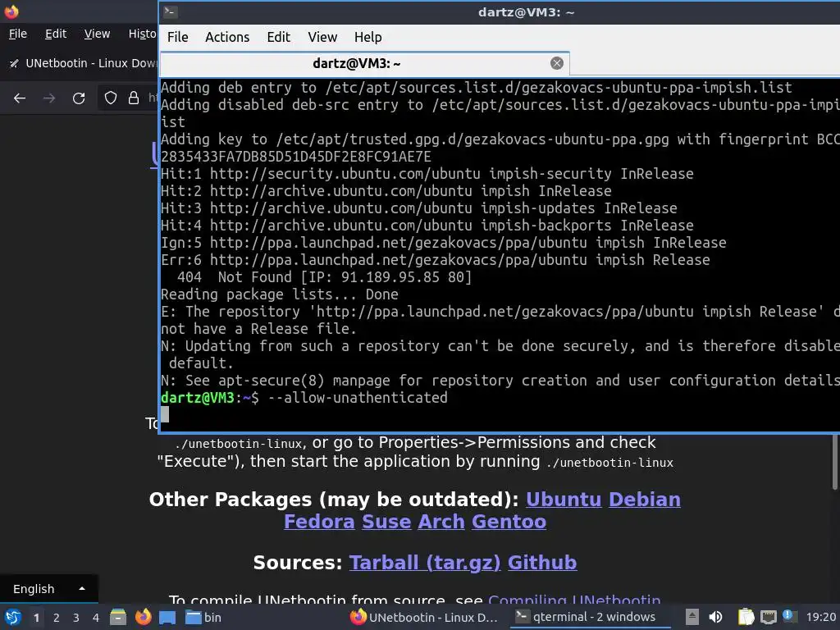Reload the page in Firefox
This screenshot has height=630, width=840.
coord(79,98)
